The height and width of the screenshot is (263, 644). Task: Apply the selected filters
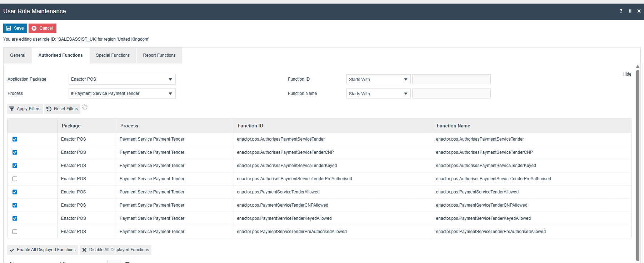(x=25, y=109)
